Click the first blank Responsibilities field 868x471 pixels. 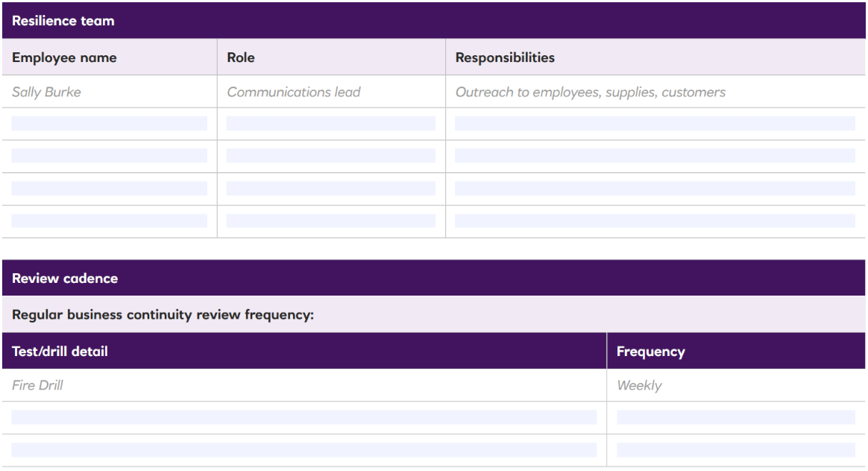[x=655, y=124]
